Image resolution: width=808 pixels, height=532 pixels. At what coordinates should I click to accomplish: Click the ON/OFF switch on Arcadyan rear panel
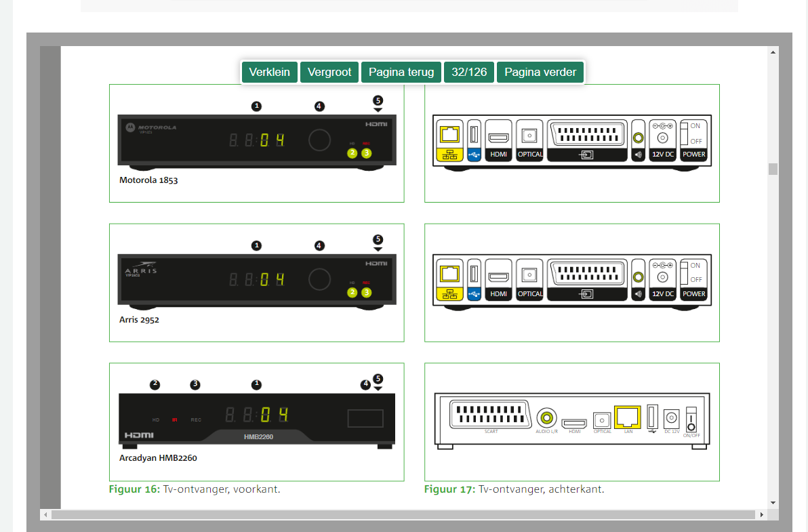pos(691,420)
